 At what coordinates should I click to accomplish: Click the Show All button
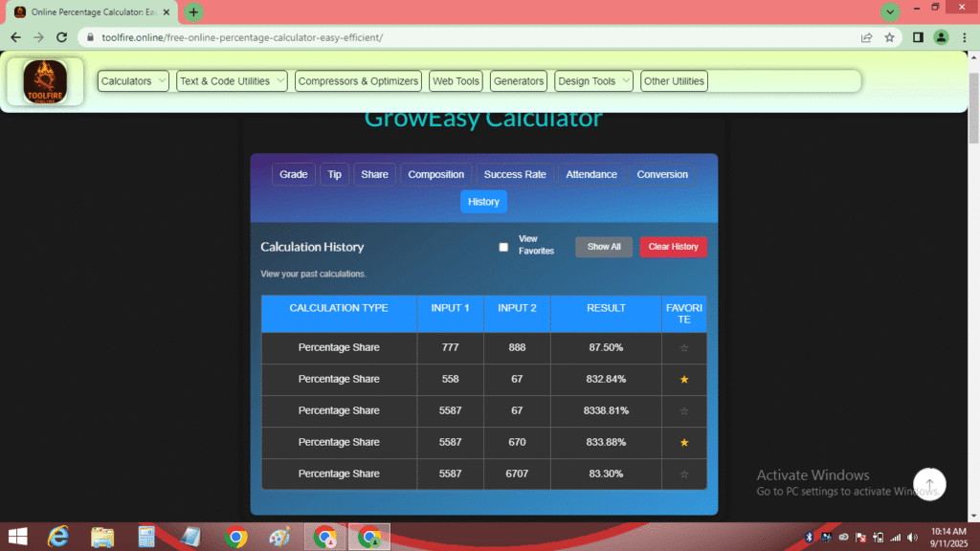tap(603, 247)
